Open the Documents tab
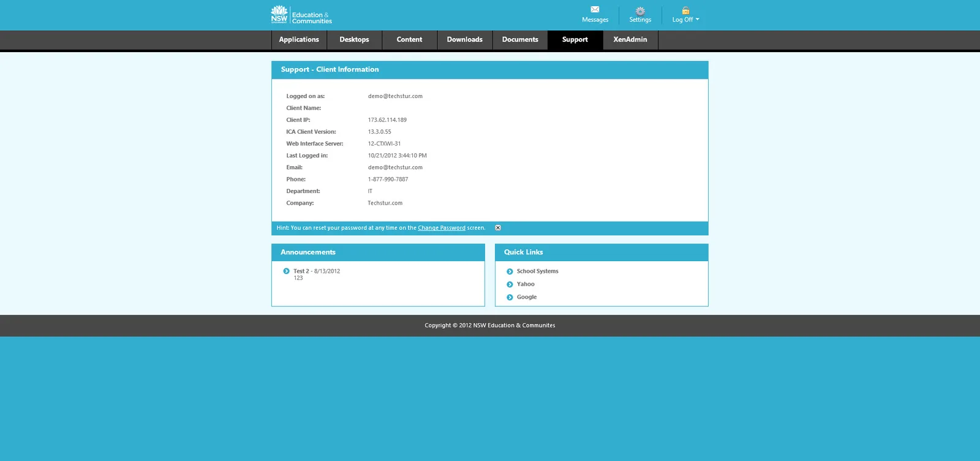The width and height of the screenshot is (980, 461). [x=520, y=40]
